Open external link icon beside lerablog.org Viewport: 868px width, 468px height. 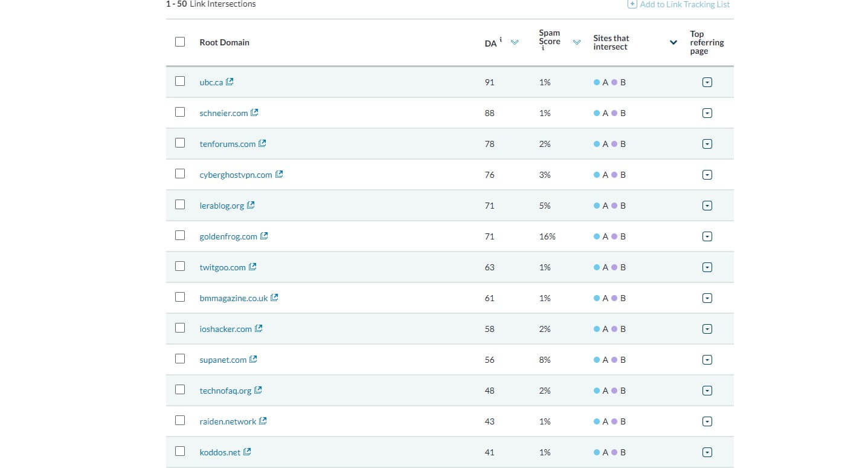pos(251,205)
